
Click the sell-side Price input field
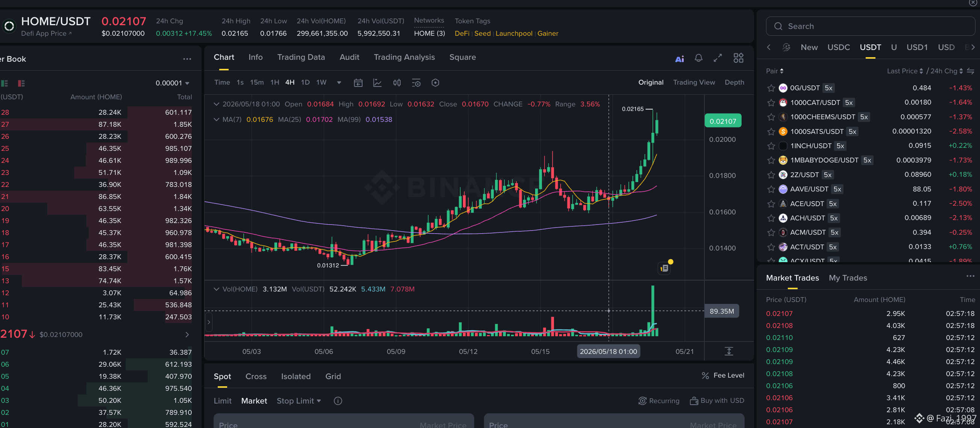(614, 421)
